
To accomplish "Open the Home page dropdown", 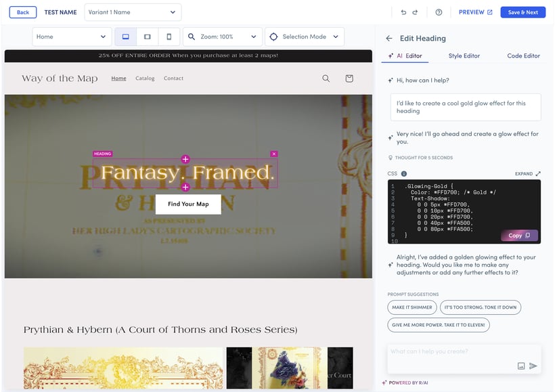I will pos(72,37).
